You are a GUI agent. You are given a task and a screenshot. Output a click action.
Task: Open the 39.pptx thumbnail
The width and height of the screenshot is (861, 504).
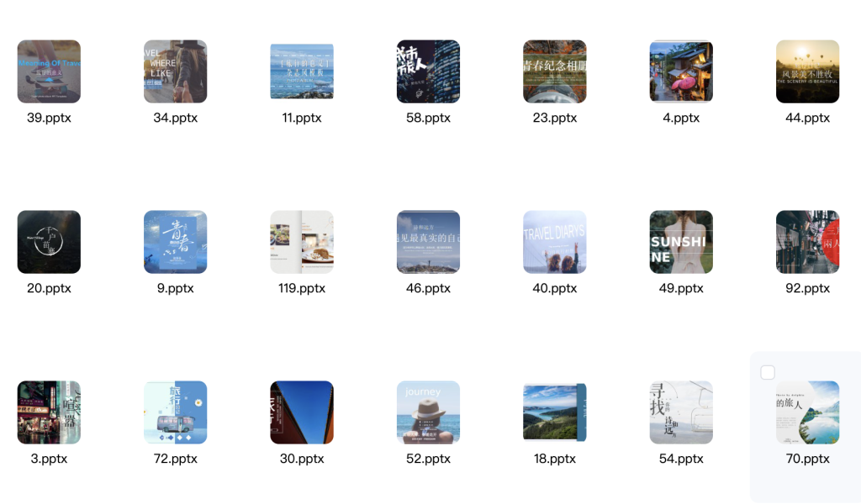(x=49, y=71)
